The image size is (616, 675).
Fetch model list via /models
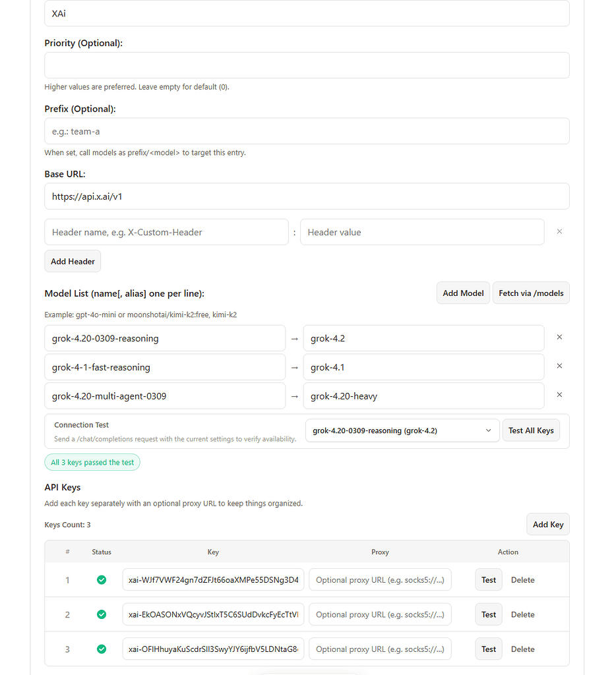[531, 293]
